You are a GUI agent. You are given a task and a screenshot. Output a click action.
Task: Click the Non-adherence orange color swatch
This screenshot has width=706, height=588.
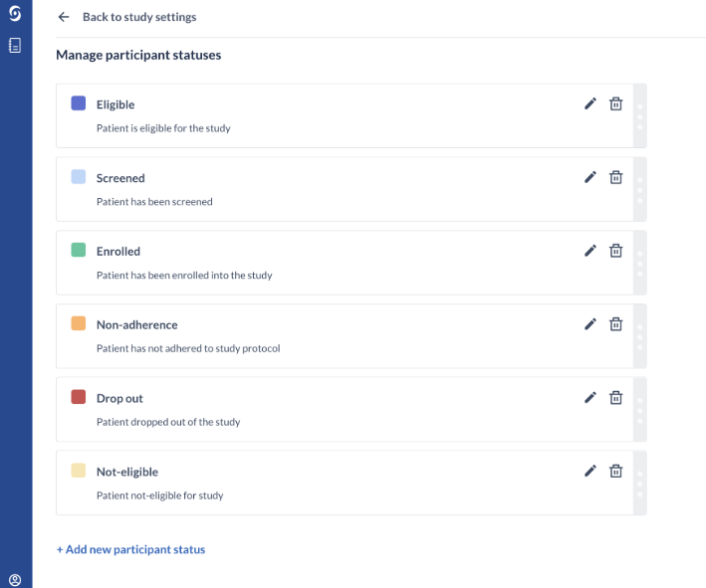[79, 323]
